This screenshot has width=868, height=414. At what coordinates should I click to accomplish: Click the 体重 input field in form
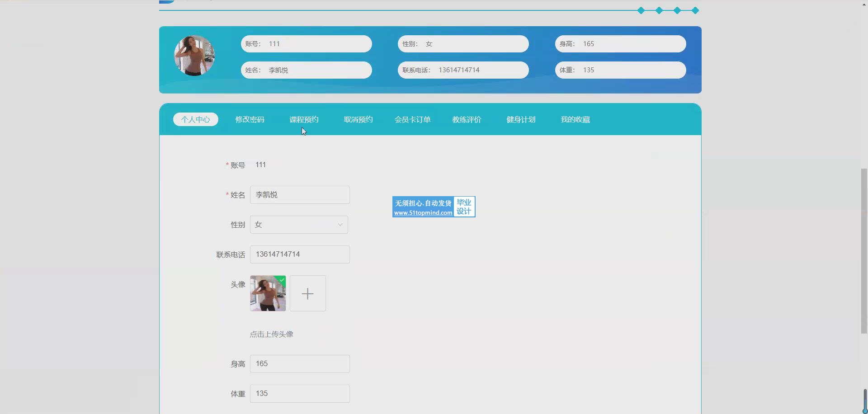pyautogui.click(x=300, y=394)
